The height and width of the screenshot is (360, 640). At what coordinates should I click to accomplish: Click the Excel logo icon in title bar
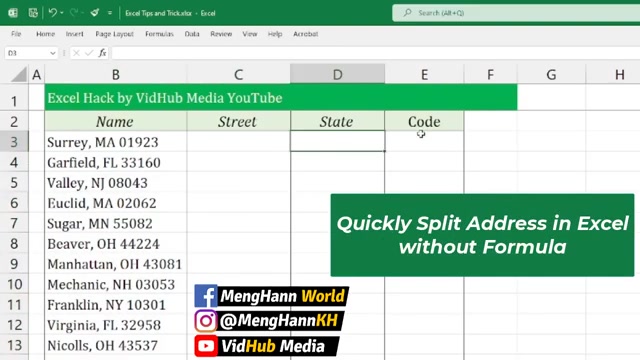(13, 13)
